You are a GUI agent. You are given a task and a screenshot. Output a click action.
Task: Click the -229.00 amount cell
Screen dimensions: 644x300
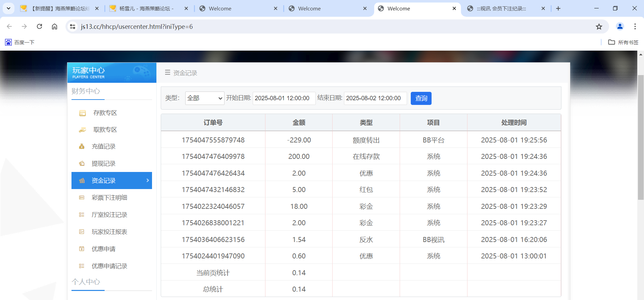tap(299, 140)
